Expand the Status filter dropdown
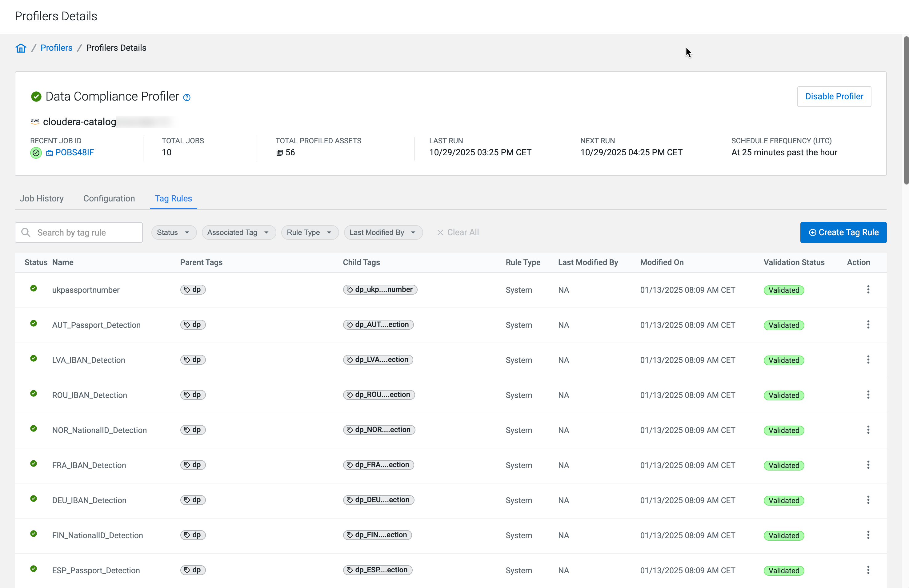Image resolution: width=909 pixels, height=588 pixels. pos(173,232)
